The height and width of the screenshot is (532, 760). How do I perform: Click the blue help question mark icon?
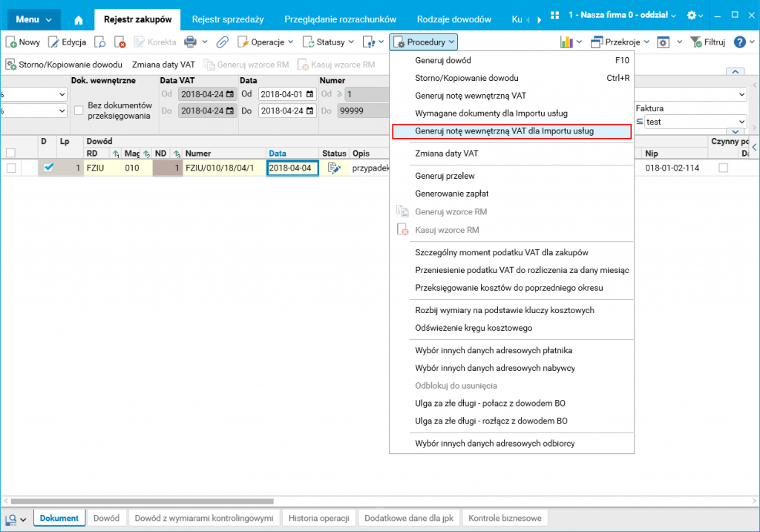(740, 42)
